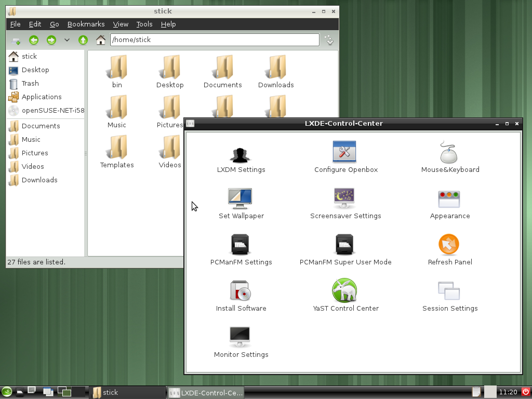This screenshot has height=399, width=532.
Task: Launch YaST Control Center
Action: 344,290
